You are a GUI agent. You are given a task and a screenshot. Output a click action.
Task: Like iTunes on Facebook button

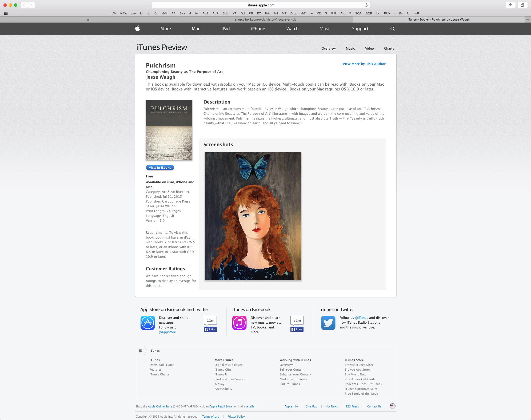click(x=297, y=329)
